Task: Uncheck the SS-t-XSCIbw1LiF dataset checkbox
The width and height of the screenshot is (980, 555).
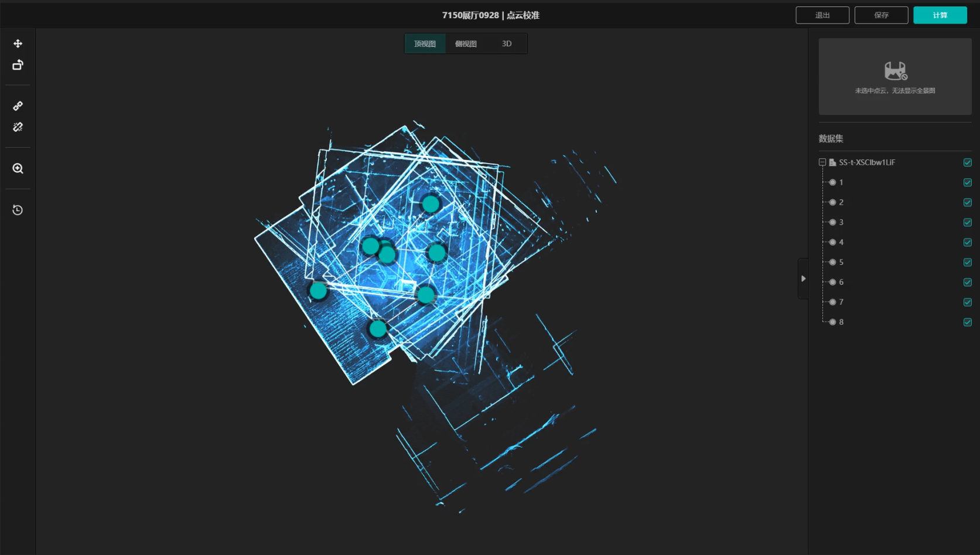Action: tap(967, 162)
